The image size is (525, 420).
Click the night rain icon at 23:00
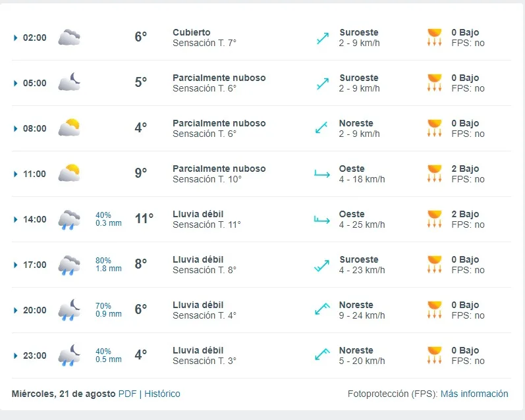click(x=69, y=355)
